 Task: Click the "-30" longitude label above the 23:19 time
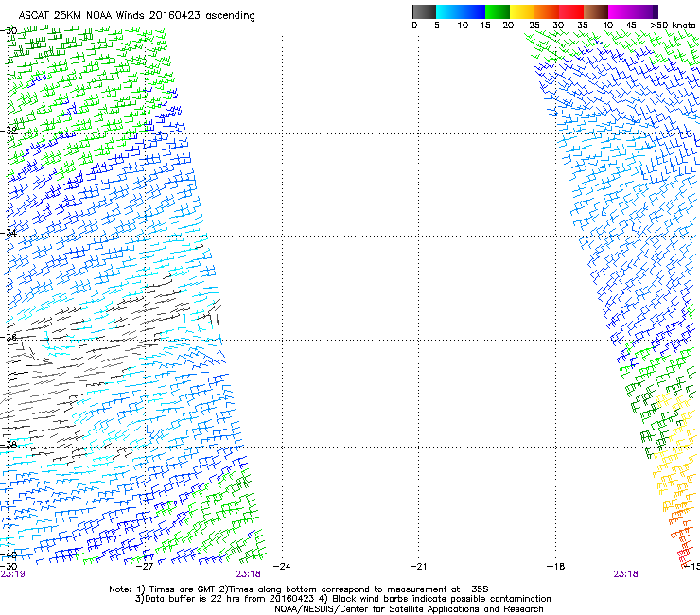click(9, 566)
